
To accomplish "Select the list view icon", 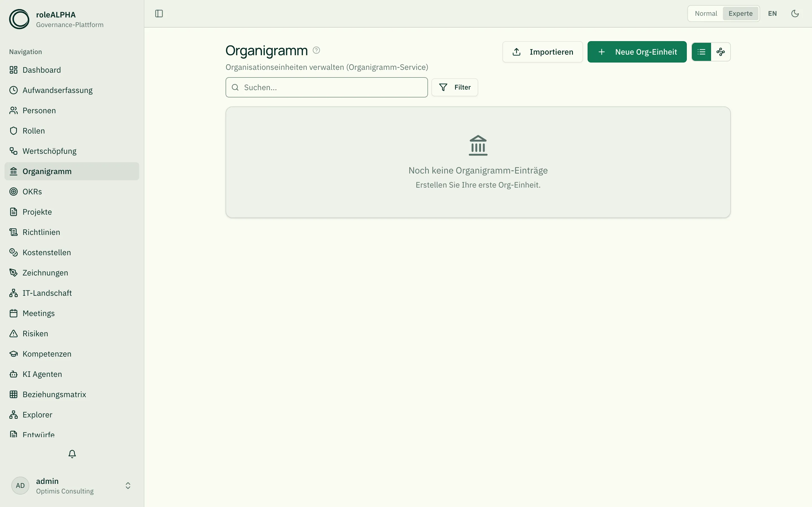I will coord(701,52).
